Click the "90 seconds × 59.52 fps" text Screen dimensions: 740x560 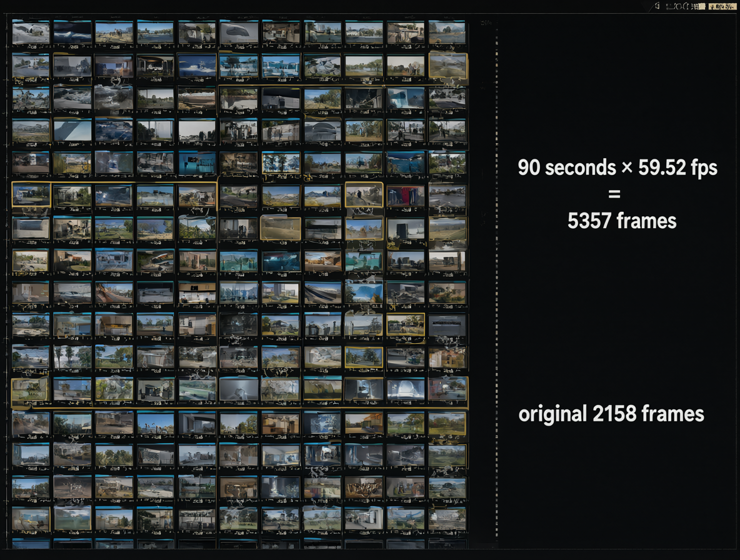coord(617,167)
